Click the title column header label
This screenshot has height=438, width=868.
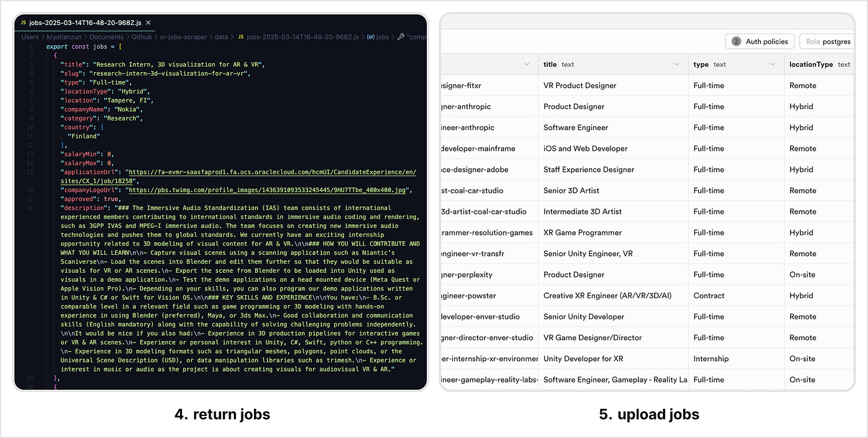tap(550, 64)
